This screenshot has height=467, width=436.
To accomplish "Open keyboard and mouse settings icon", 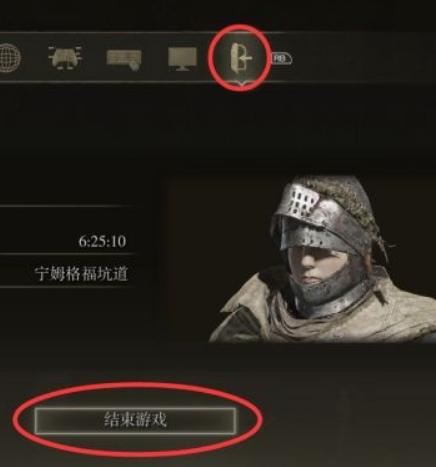I will point(124,60).
